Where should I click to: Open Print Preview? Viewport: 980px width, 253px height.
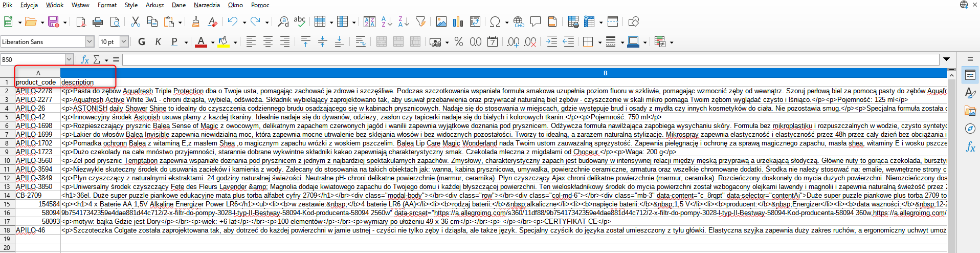tap(115, 22)
